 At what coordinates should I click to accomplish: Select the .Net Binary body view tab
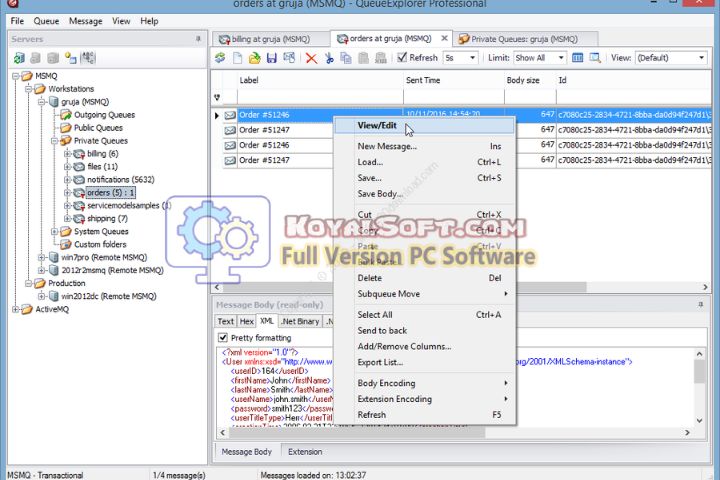tap(300, 322)
